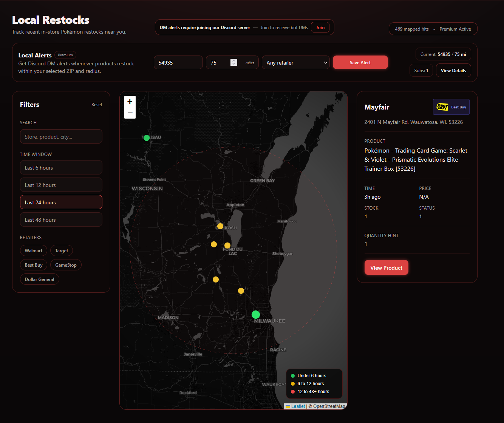
Task: Reset the filters
Action: click(97, 105)
